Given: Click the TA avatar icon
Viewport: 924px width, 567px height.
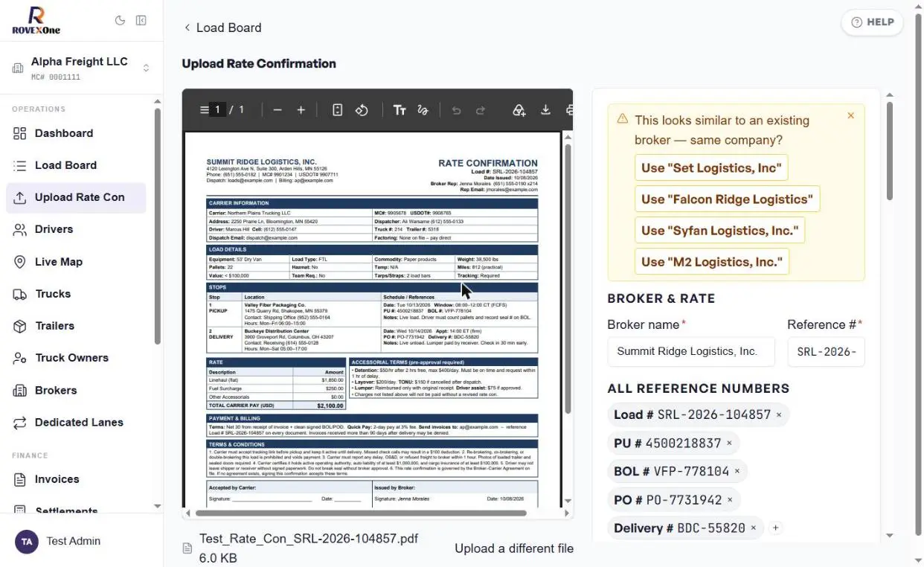Looking at the screenshot, I should click(x=26, y=541).
